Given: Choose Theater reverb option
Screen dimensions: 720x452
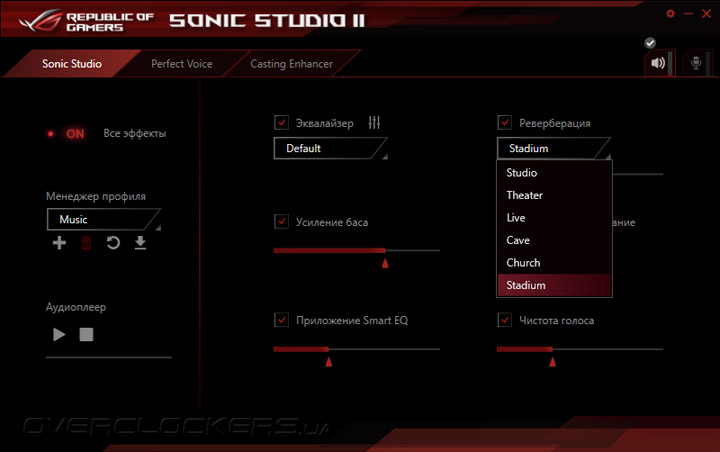Looking at the screenshot, I should (x=554, y=195).
